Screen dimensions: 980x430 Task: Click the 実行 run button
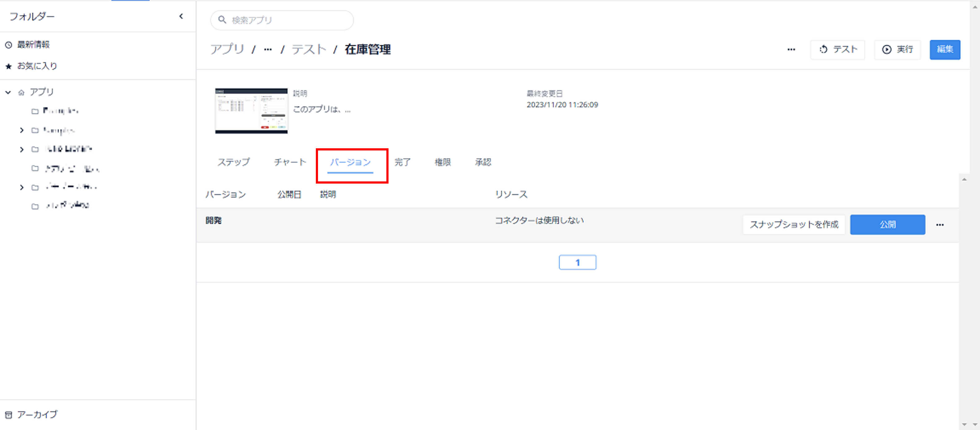(x=897, y=50)
